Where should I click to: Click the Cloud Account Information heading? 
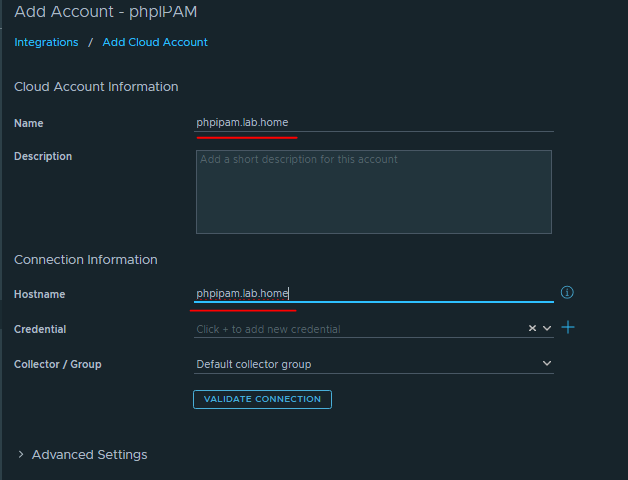(96, 87)
